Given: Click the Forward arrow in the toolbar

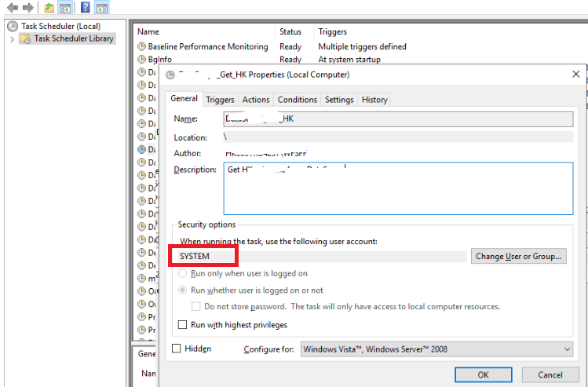Looking at the screenshot, I should pos(28,8).
